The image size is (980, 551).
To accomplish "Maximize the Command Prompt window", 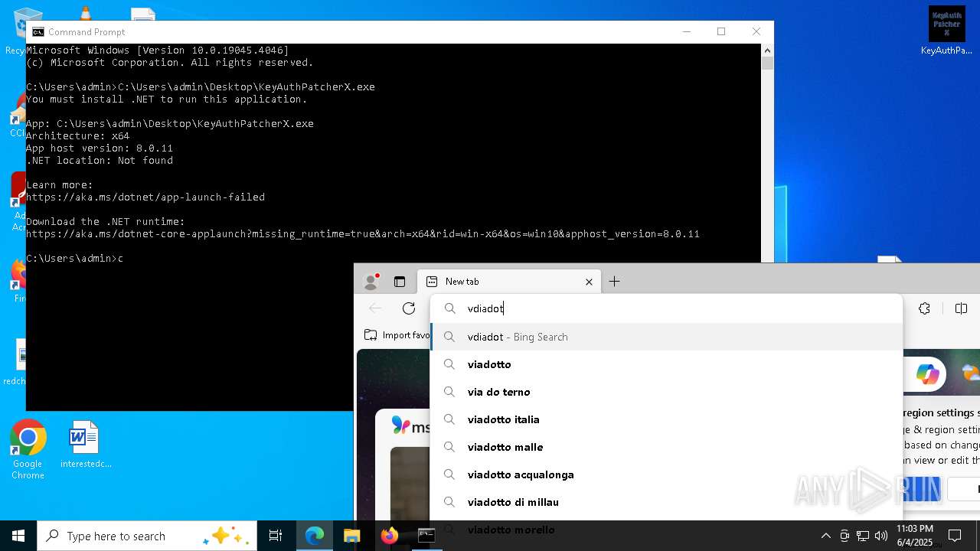I will (x=721, y=31).
